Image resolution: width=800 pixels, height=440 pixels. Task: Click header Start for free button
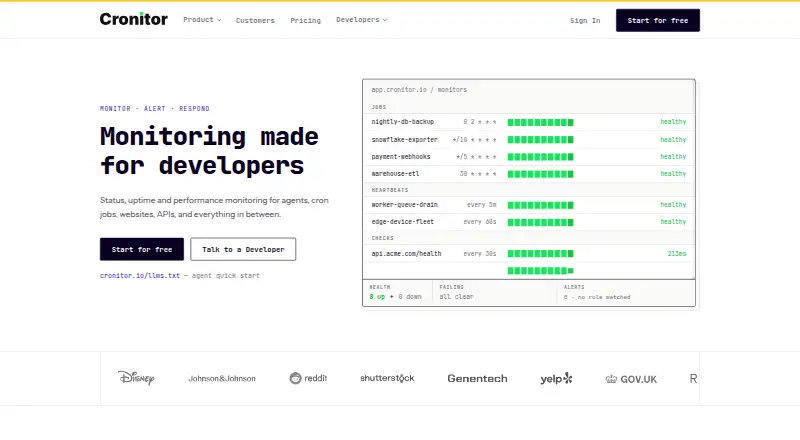pos(658,20)
